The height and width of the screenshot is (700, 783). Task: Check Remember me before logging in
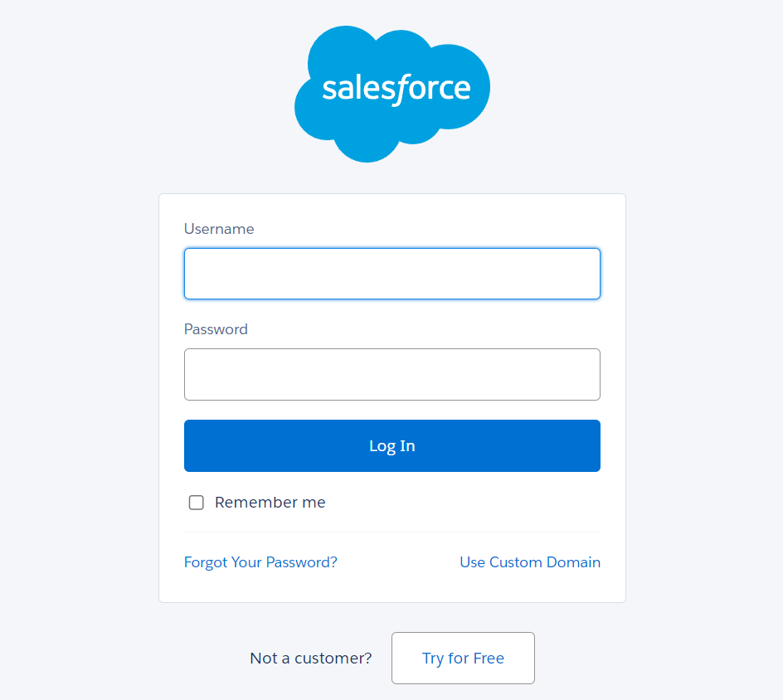point(196,502)
